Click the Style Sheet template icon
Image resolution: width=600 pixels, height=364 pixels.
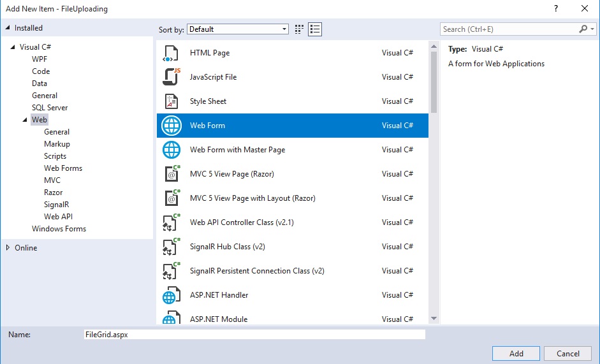(x=171, y=101)
